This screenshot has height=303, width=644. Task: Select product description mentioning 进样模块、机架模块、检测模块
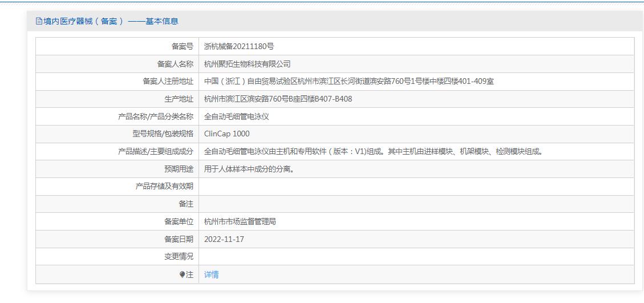click(x=374, y=151)
